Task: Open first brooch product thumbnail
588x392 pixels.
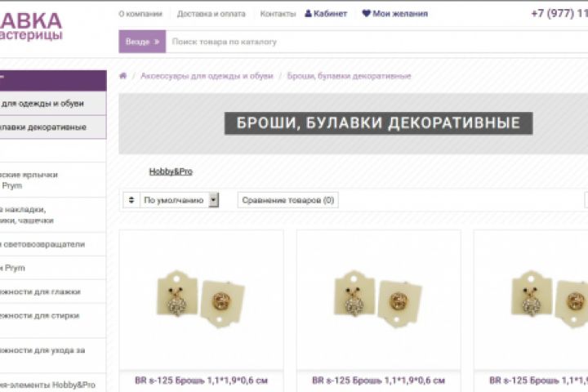Action: tap(202, 300)
